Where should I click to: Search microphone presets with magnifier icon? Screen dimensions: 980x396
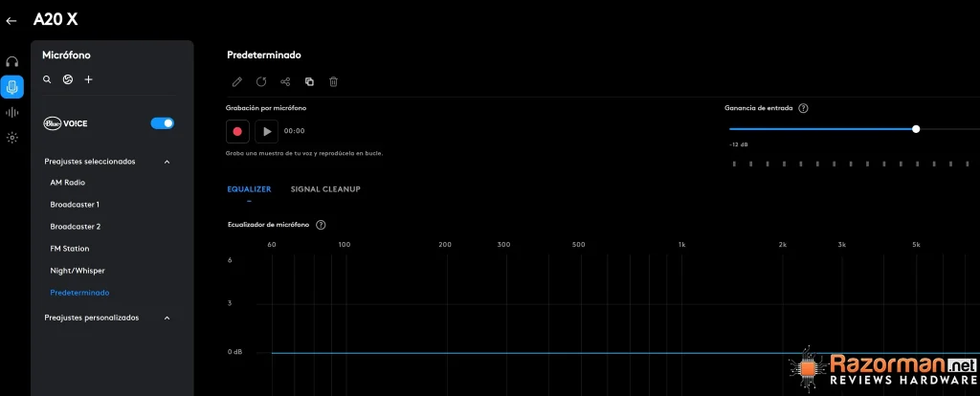(x=47, y=79)
